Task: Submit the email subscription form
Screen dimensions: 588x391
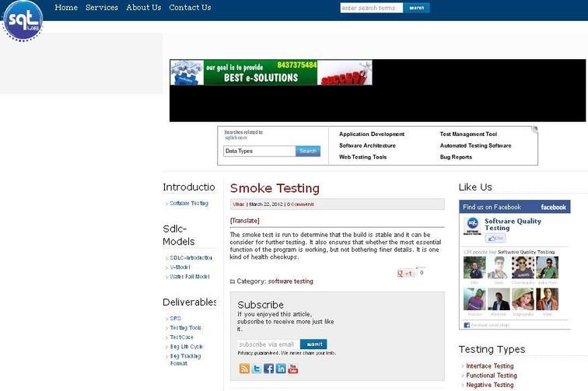Action: pyautogui.click(x=313, y=344)
